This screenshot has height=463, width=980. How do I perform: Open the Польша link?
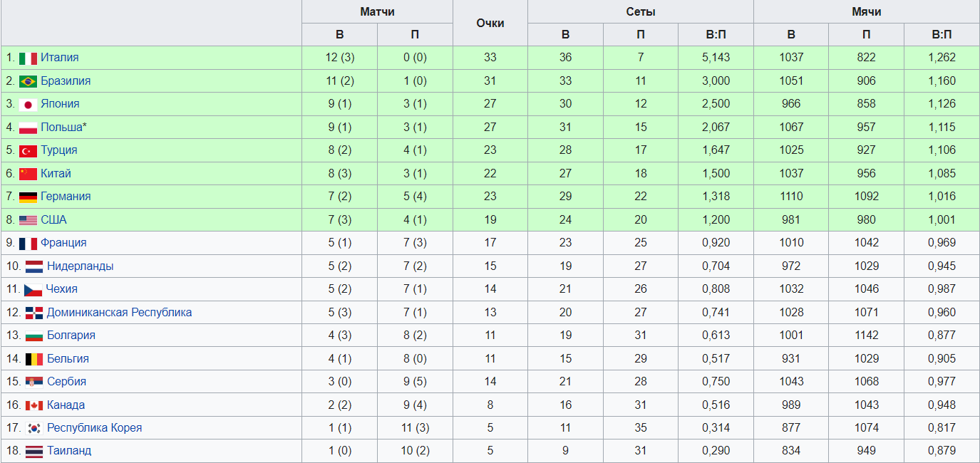[63, 127]
